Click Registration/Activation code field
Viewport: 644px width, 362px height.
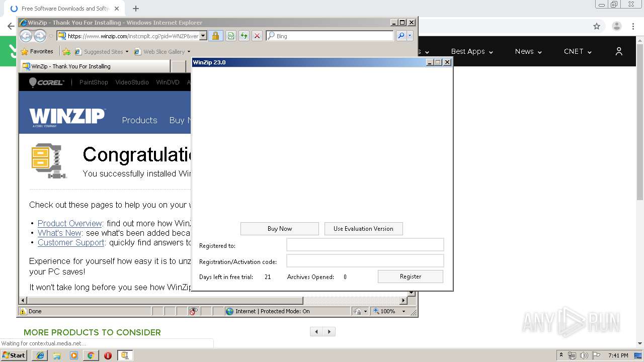[x=365, y=260]
